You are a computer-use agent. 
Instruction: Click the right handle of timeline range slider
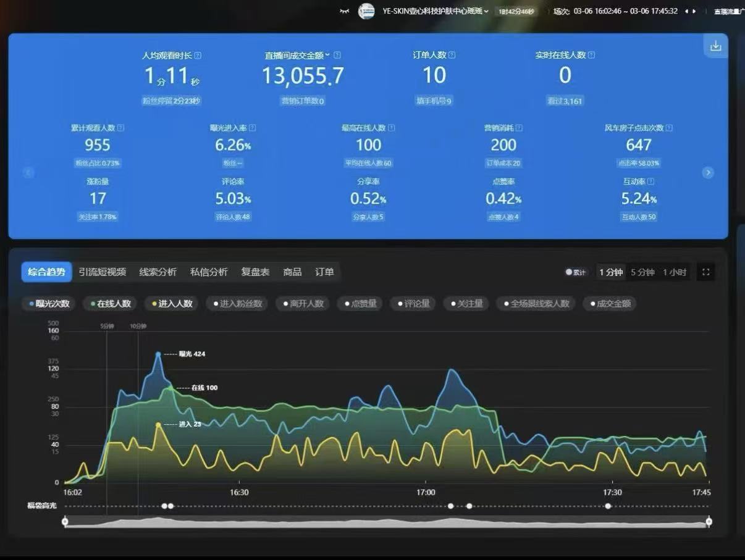pos(709,522)
